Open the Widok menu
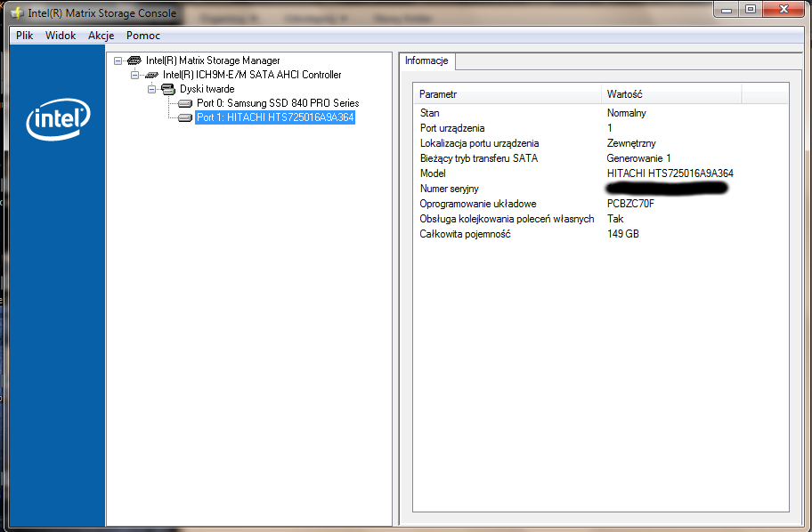 pos(61,36)
